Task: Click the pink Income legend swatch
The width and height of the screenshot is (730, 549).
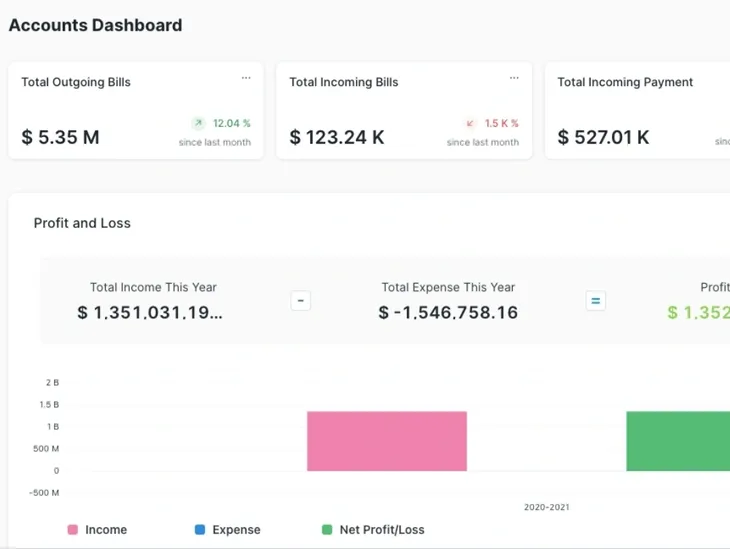Action: coord(73,529)
